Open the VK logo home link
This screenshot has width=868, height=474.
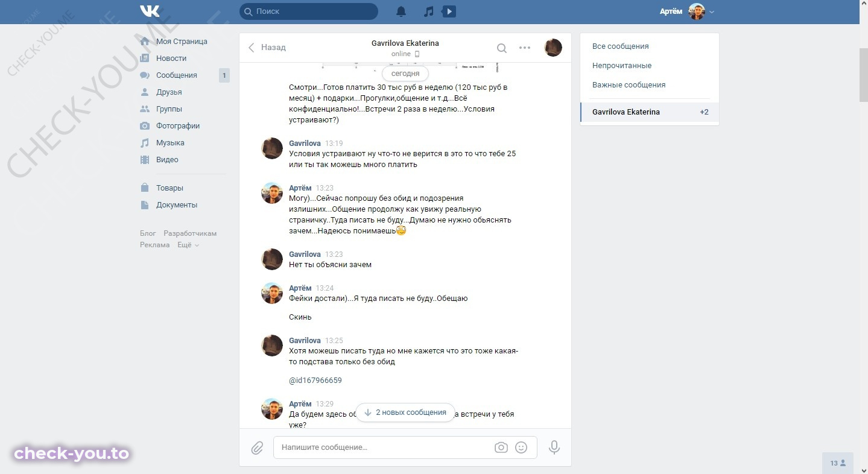[150, 11]
